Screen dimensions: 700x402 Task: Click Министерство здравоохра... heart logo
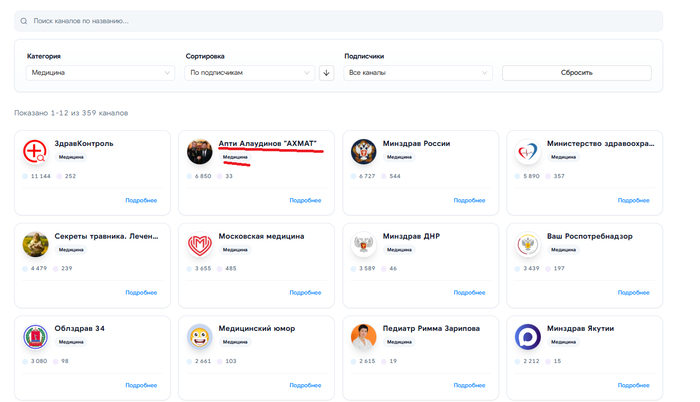pos(528,151)
